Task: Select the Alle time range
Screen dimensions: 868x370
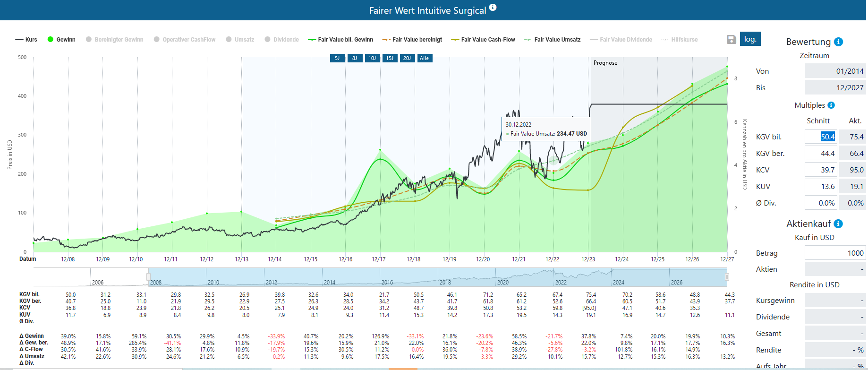Action: pyautogui.click(x=425, y=58)
